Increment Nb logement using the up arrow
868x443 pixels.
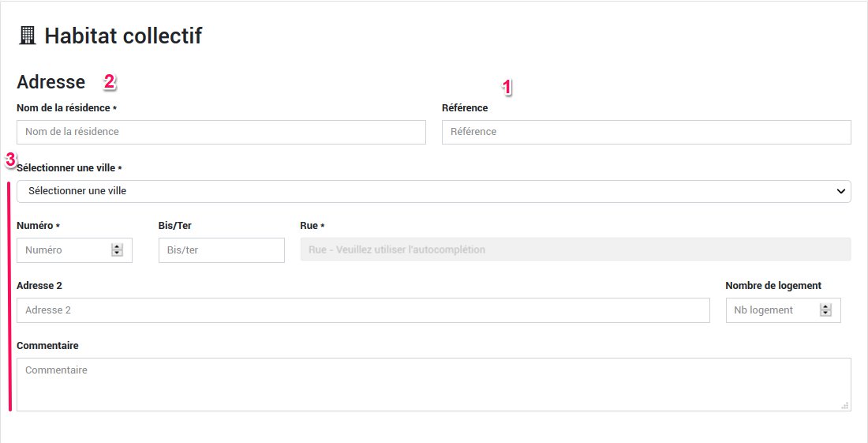(825, 306)
